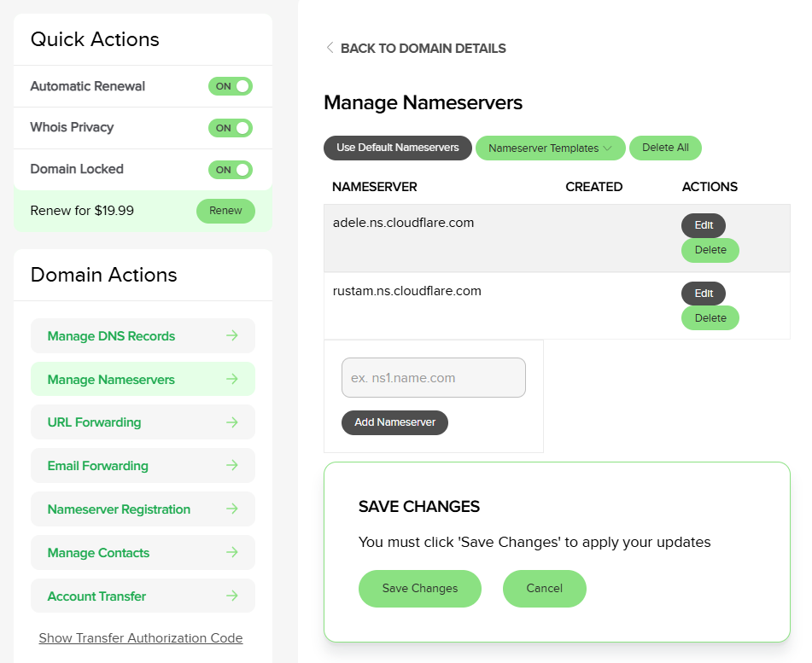Renew the domain for $19.99
This screenshot has width=812, height=663.
coord(225,211)
